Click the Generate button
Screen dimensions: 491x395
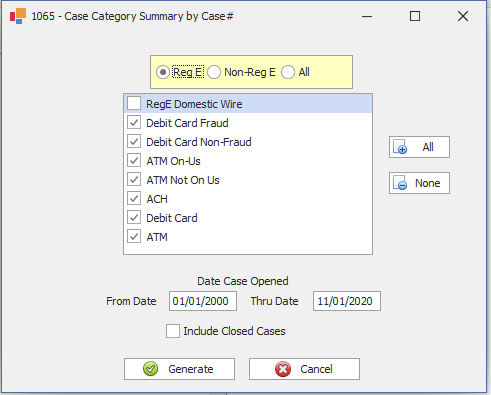click(179, 369)
